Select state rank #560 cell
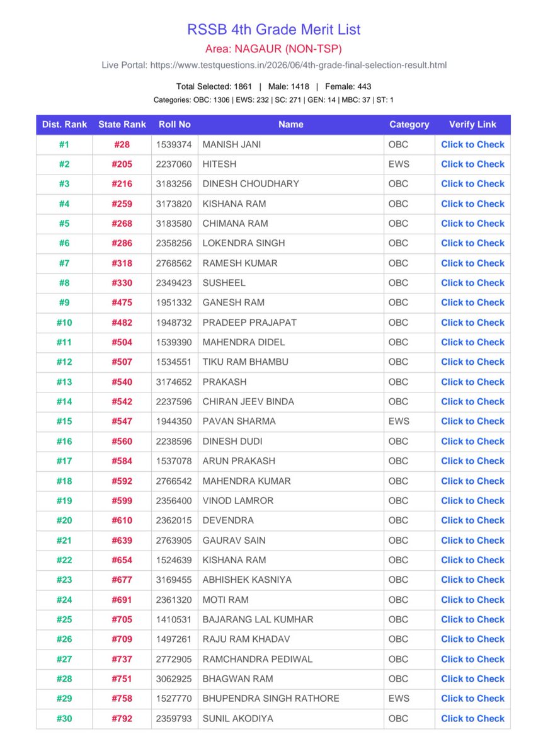Viewport: 543px width, 756px height. [x=122, y=441]
